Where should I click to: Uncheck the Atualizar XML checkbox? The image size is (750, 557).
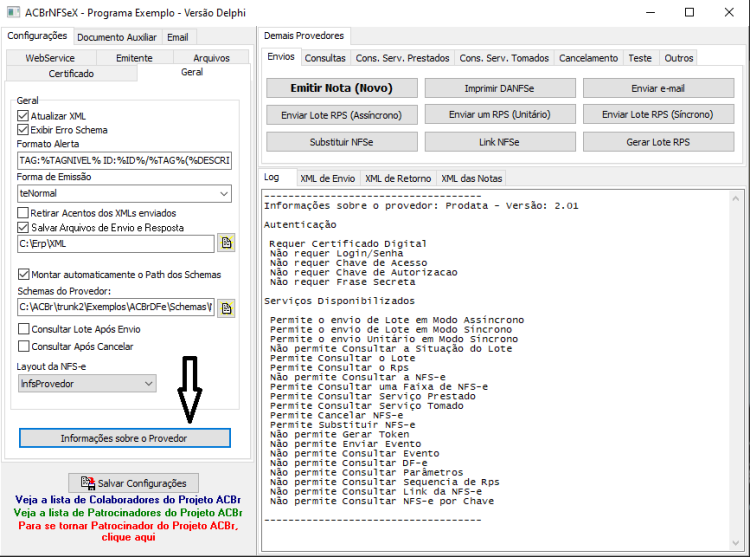[x=22, y=116]
